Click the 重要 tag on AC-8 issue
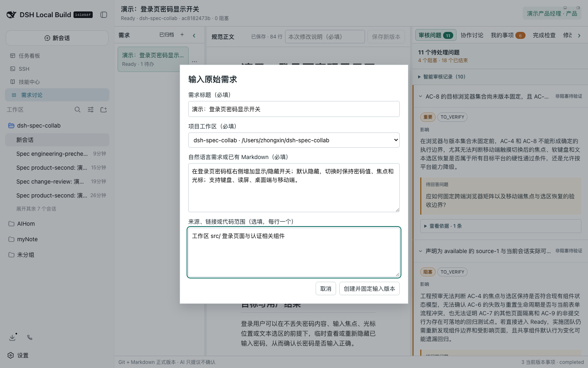 coord(428,117)
